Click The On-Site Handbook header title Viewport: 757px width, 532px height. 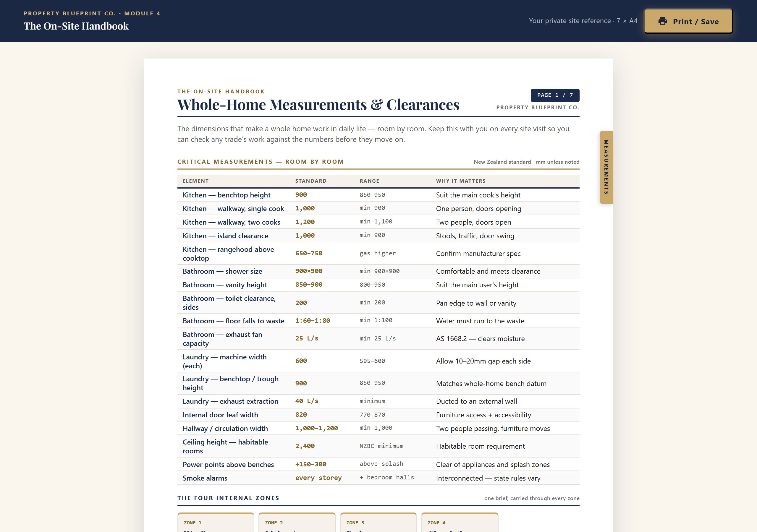pos(76,26)
